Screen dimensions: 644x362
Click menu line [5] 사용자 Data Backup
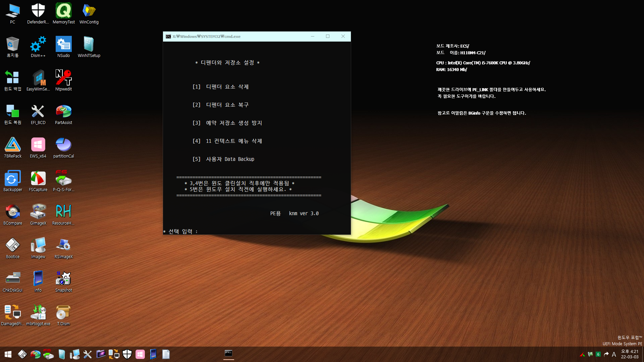click(223, 159)
